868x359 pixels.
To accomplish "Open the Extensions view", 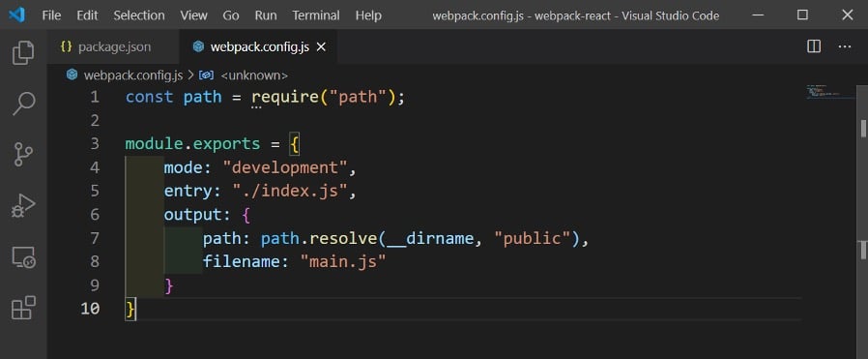I will 23,308.
